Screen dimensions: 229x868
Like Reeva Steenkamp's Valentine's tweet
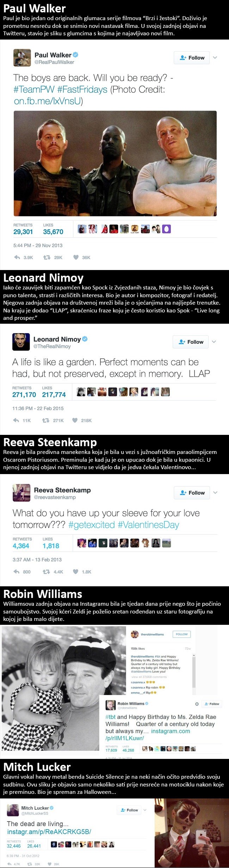pyautogui.click(x=75, y=571)
